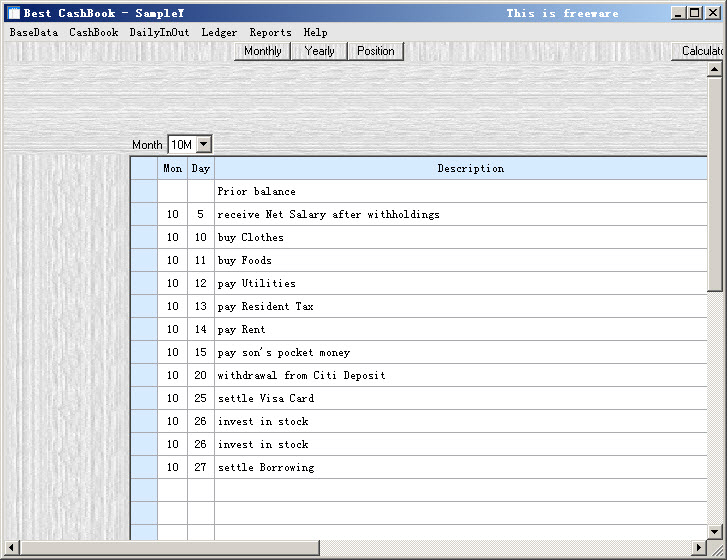Minimize the Best CashBook window
This screenshot has height=560, width=727.
pyautogui.click(x=678, y=13)
